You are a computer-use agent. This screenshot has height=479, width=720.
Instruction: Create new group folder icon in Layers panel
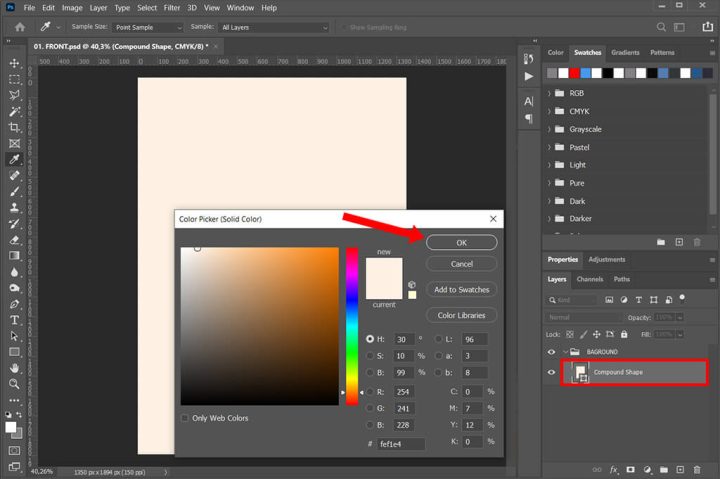(664, 470)
